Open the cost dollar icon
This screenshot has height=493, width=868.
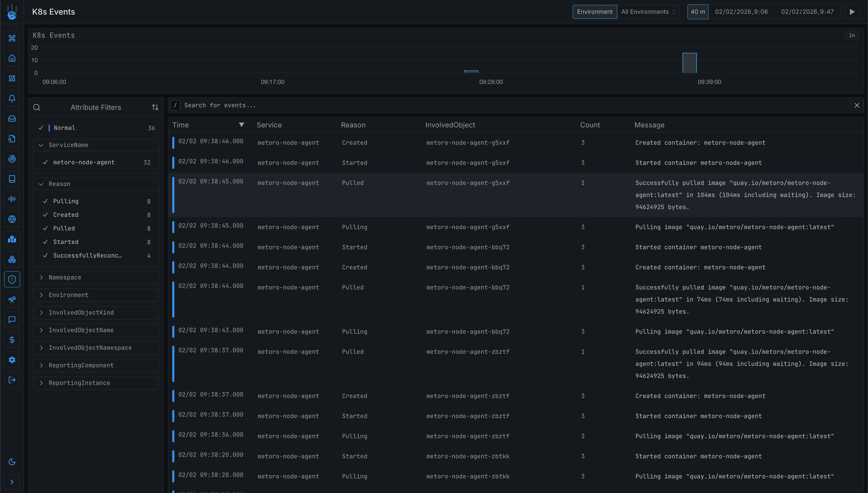[12, 340]
